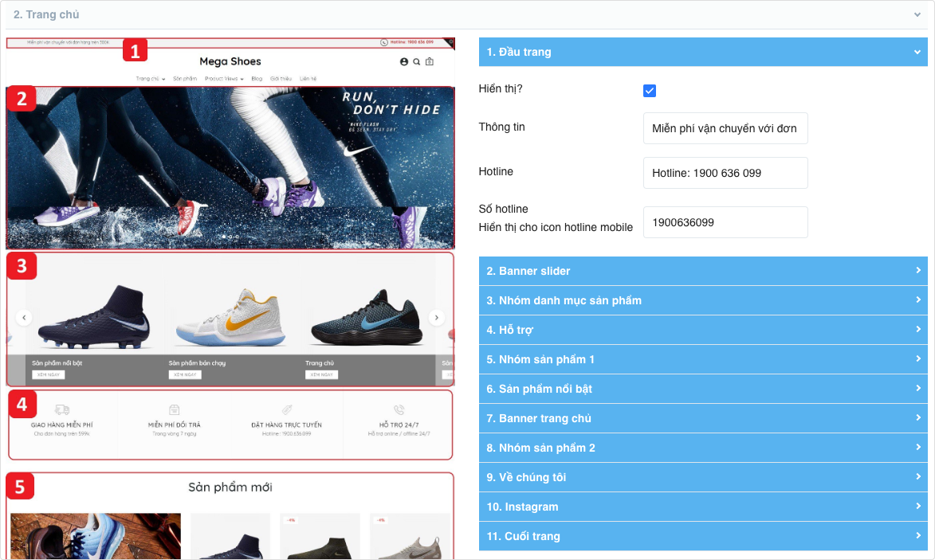
Task: Click the phone icon above Hỗ trợ 24/7
Action: pyautogui.click(x=399, y=409)
